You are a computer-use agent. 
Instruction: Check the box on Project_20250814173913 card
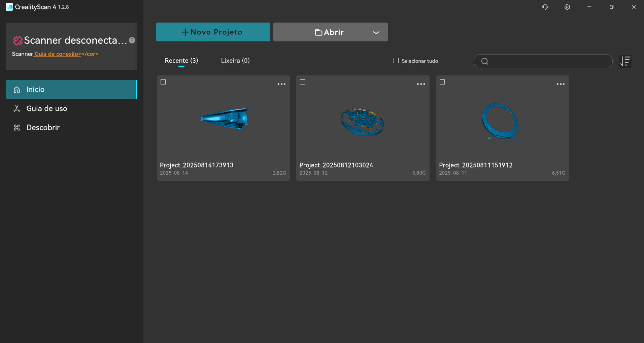(x=163, y=82)
